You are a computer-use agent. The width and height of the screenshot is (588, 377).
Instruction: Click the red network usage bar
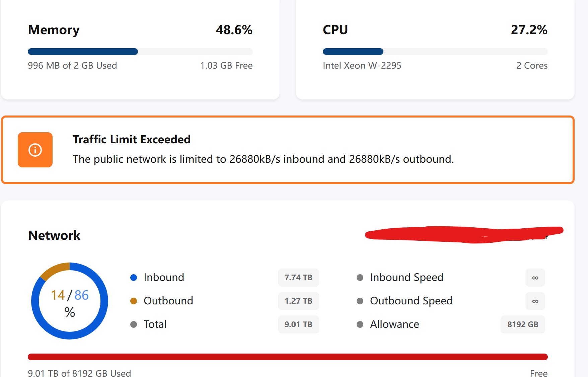tap(288, 357)
